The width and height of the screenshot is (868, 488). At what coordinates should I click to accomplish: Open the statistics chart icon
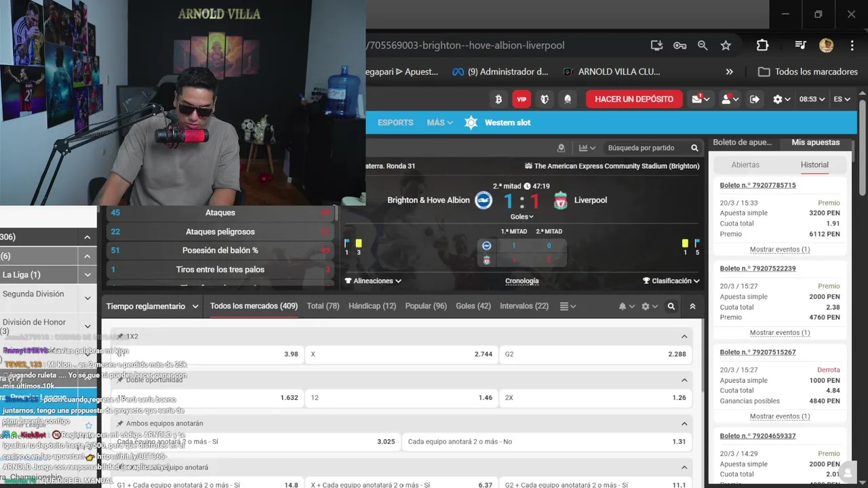(x=587, y=148)
